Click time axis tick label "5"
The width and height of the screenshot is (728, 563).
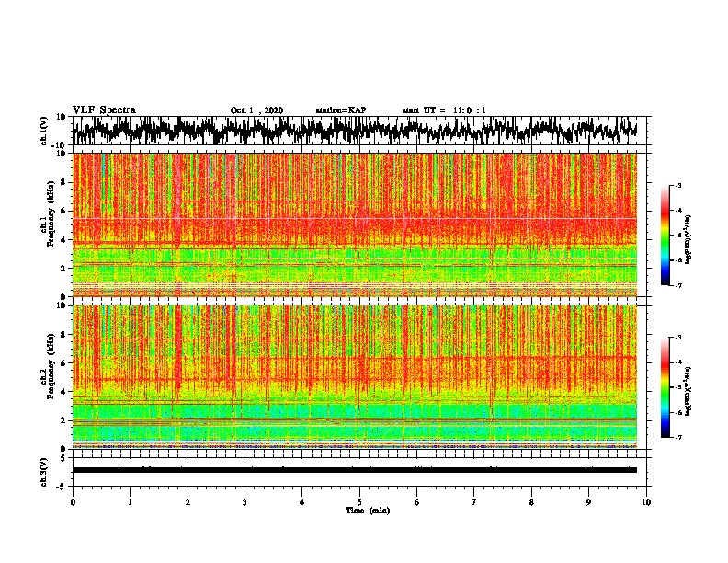pos(359,502)
